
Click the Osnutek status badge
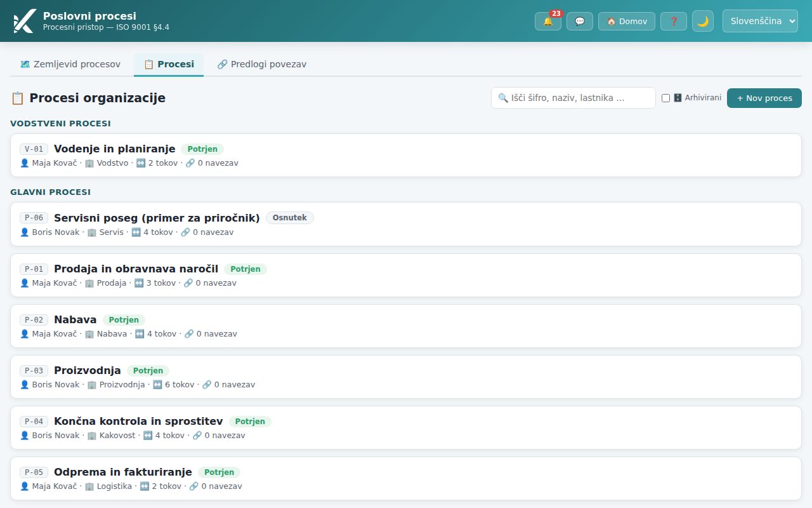point(290,218)
